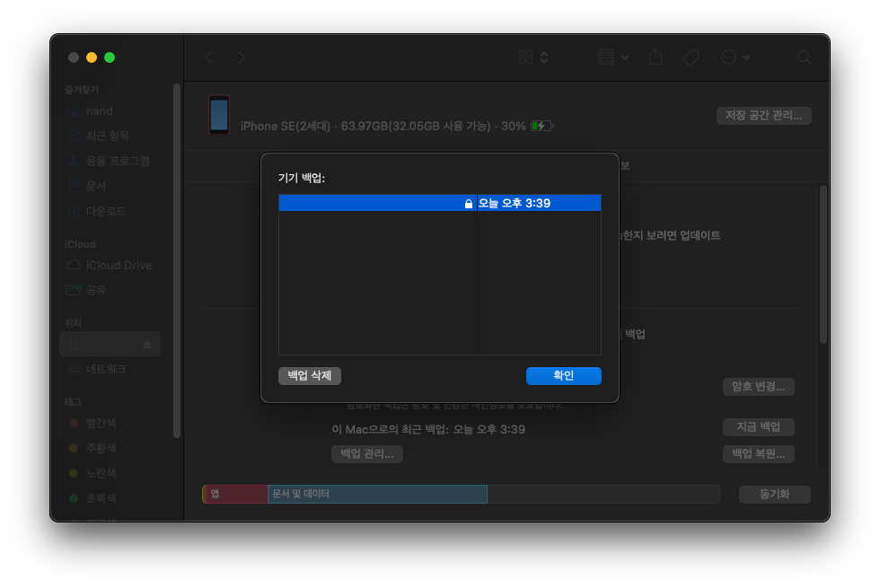Open the more actions ellipsis dropdown
The width and height of the screenshot is (880, 588).
(x=735, y=57)
